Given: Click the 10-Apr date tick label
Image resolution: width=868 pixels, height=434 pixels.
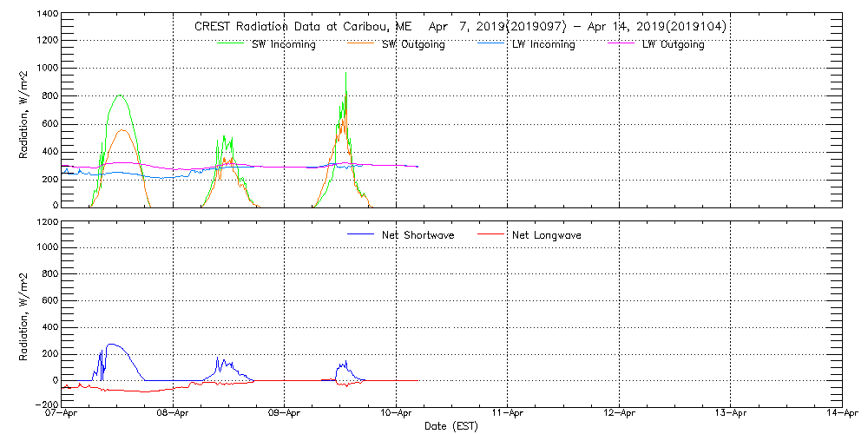Looking at the screenshot, I should coord(397,414).
